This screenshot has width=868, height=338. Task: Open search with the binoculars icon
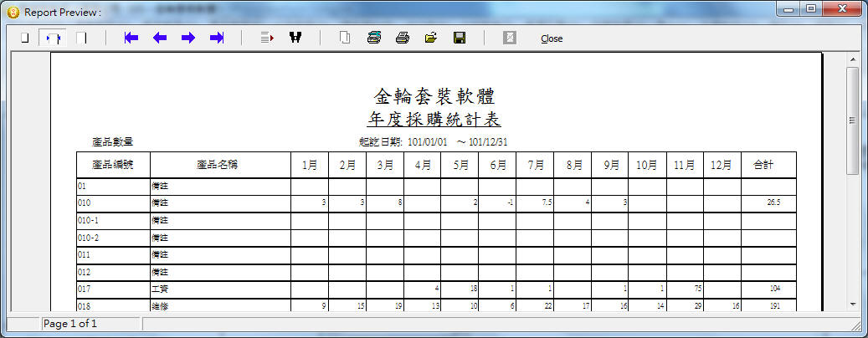[295, 38]
